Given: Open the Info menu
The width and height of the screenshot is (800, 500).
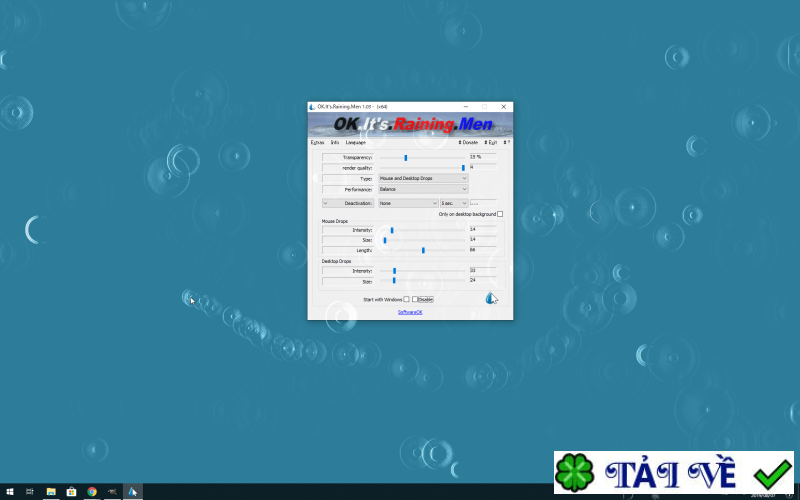Looking at the screenshot, I should (x=335, y=142).
